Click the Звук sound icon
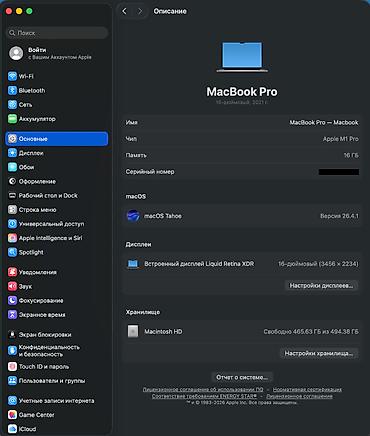 coord(12,286)
